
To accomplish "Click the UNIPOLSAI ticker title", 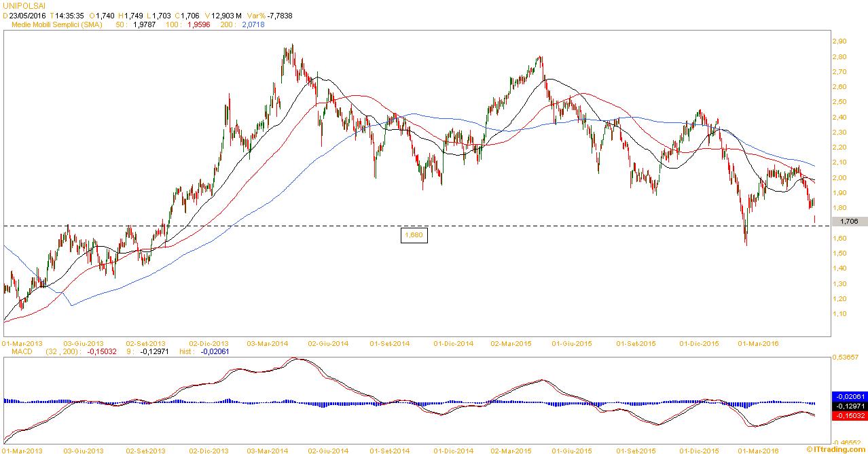I will (x=24, y=5).
